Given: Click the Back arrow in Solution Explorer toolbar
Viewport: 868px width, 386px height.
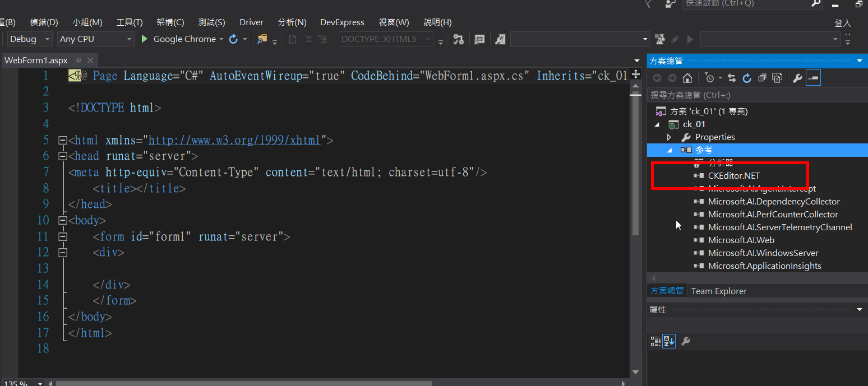Looking at the screenshot, I should 657,78.
